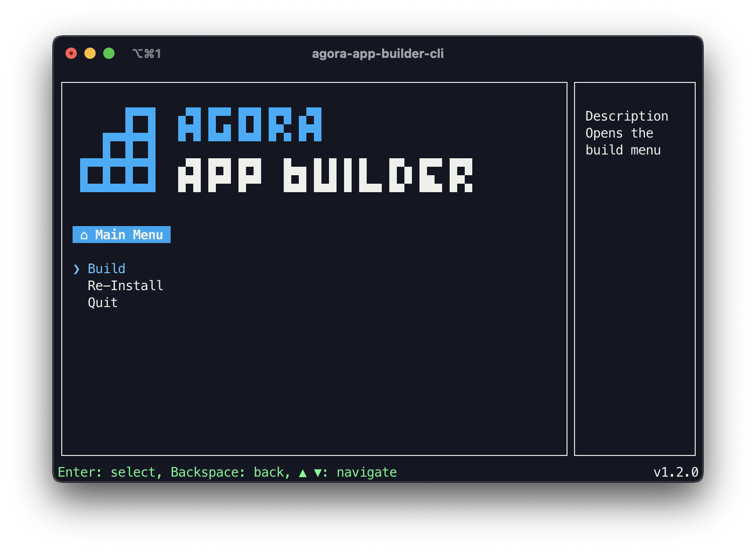Click the ⌥⌘1 shortcut indicator in title bar
The width and height of the screenshot is (756, 552).
[147, 54]
